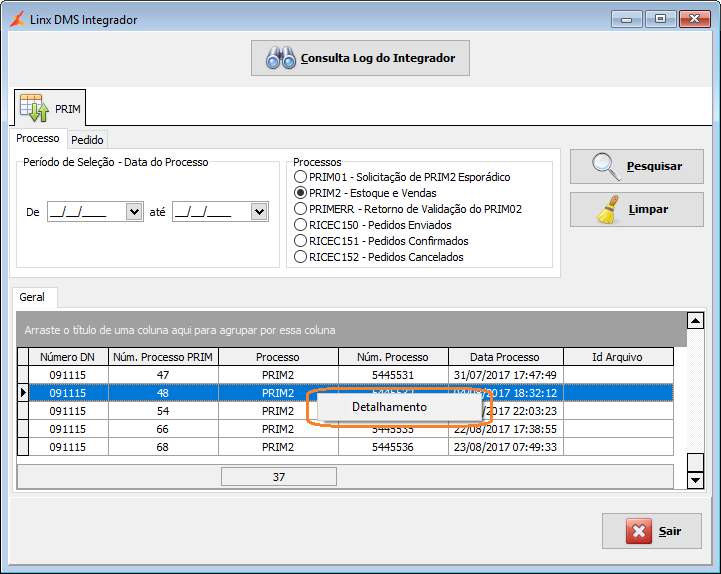This screenshot has width=721, height=574.
Task: Click row selector for row 68
Action: tap(23, 447)
